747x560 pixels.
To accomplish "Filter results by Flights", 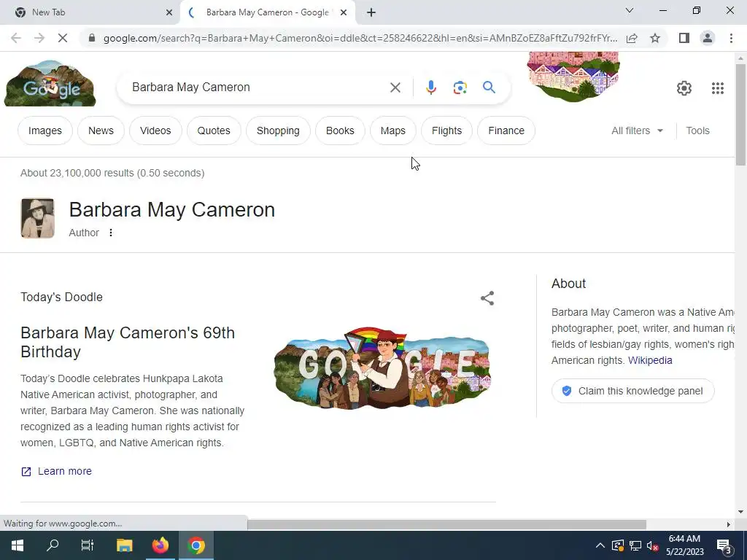I will [446, 131].
